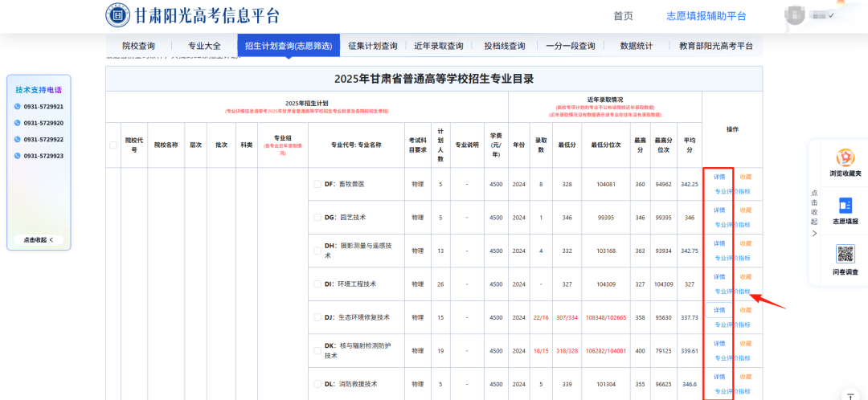The height and width of the screenshot is (400, 868).
Task: Click 详情 button for DJ 生态环境修复技术
Action: click(719, 310)
